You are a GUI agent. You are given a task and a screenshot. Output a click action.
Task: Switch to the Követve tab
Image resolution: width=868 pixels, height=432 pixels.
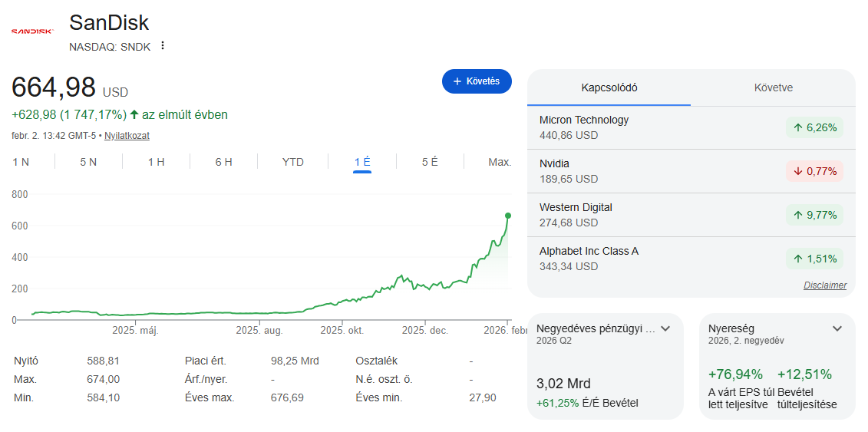tap(773, 87)
